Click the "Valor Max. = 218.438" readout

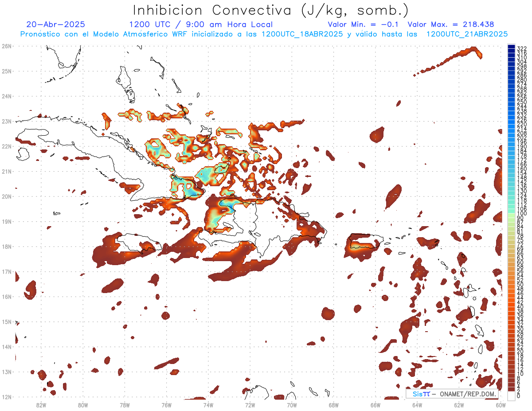click(451, 24)
